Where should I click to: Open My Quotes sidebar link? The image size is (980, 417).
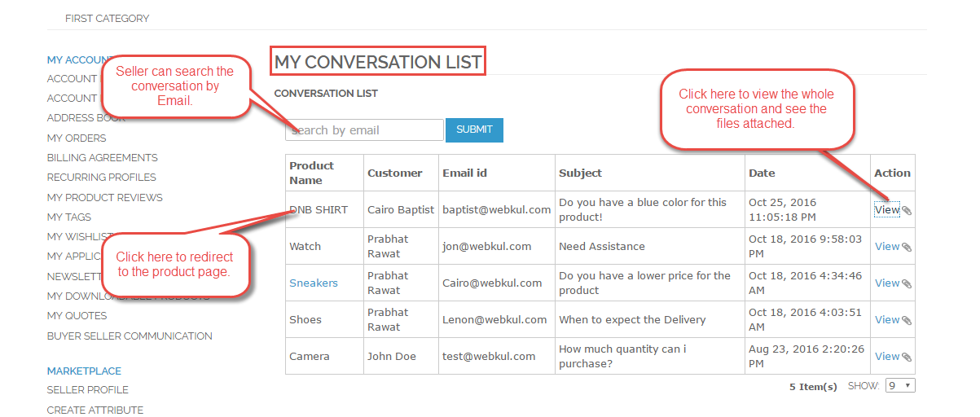tap(77, 316)
